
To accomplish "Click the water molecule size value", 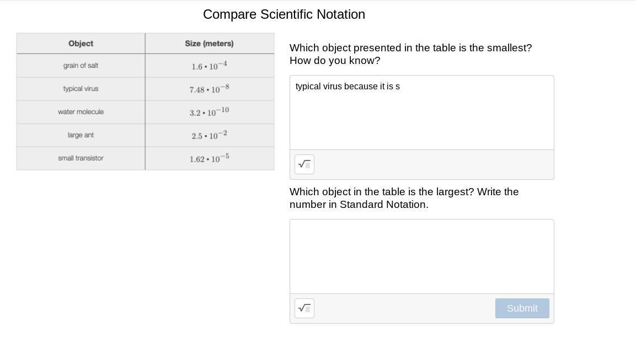I will pyautogui.click(x=209, y=112).
